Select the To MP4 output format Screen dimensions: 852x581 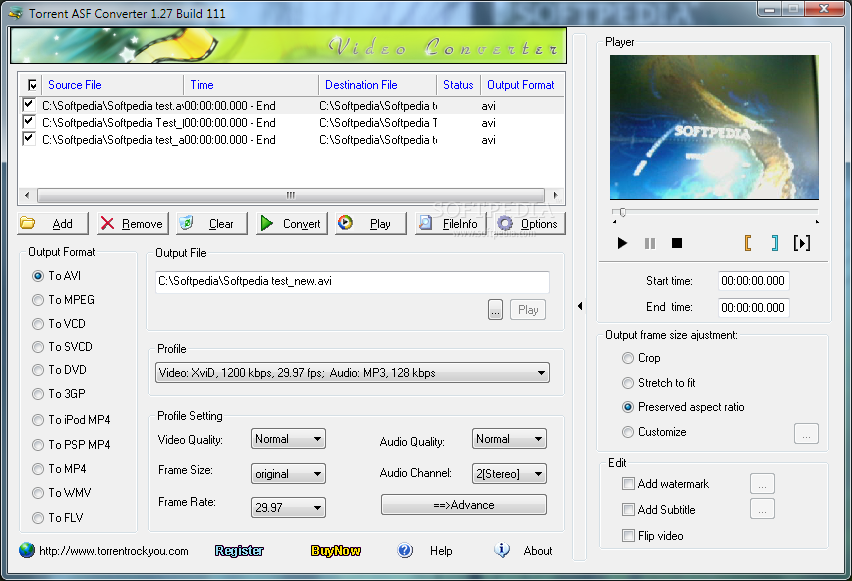point(37,469)
